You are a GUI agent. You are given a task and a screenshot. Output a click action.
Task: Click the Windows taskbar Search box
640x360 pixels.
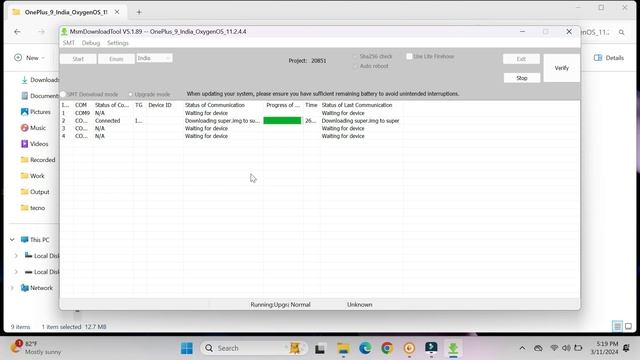click(x=253, y=348)
